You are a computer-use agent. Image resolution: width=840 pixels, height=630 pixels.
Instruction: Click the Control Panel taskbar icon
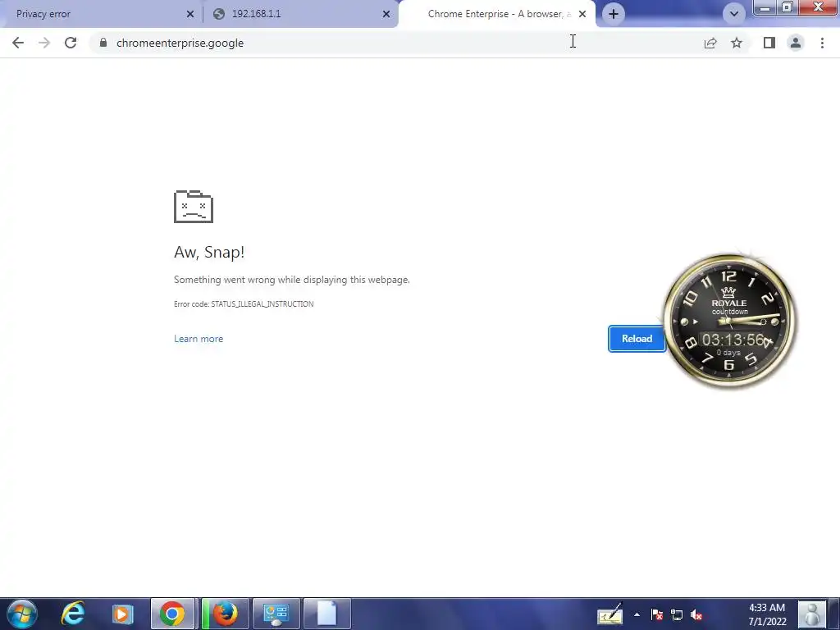pos(276,614)
